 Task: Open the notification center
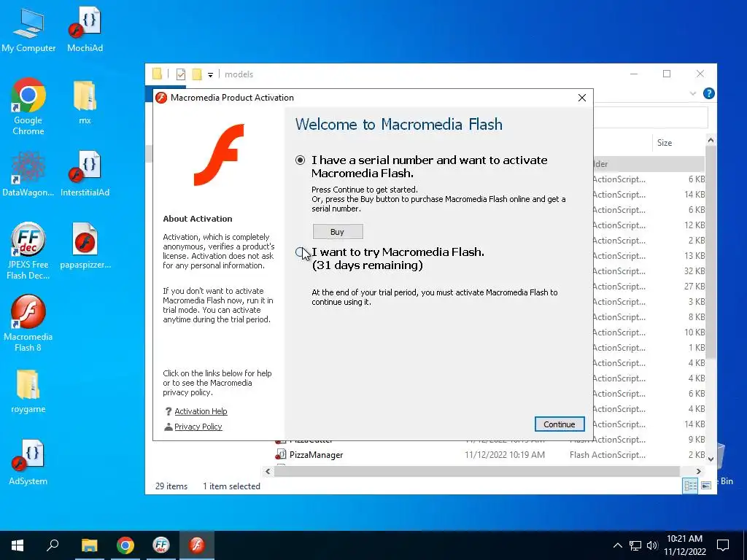[723, 545]
